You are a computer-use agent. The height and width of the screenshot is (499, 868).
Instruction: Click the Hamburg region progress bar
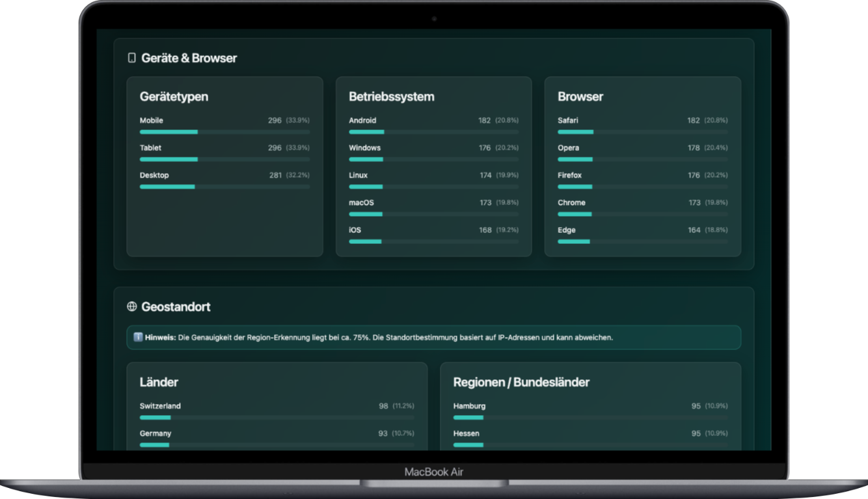(590, 418)
